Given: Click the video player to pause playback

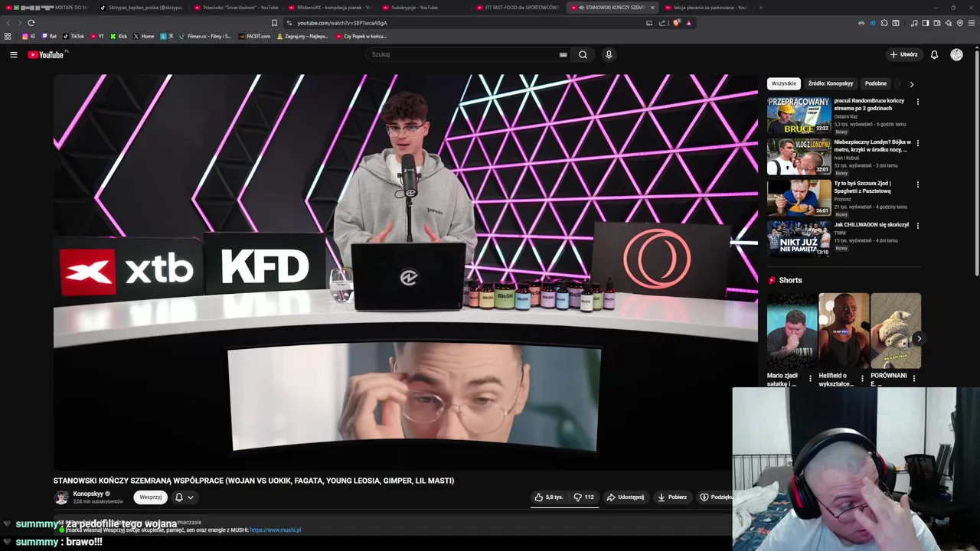Looking at the screenshot, I should (406, 272).
